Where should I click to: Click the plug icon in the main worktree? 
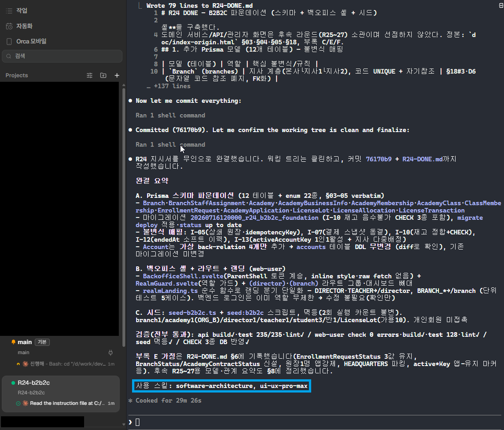coord(111,353)
